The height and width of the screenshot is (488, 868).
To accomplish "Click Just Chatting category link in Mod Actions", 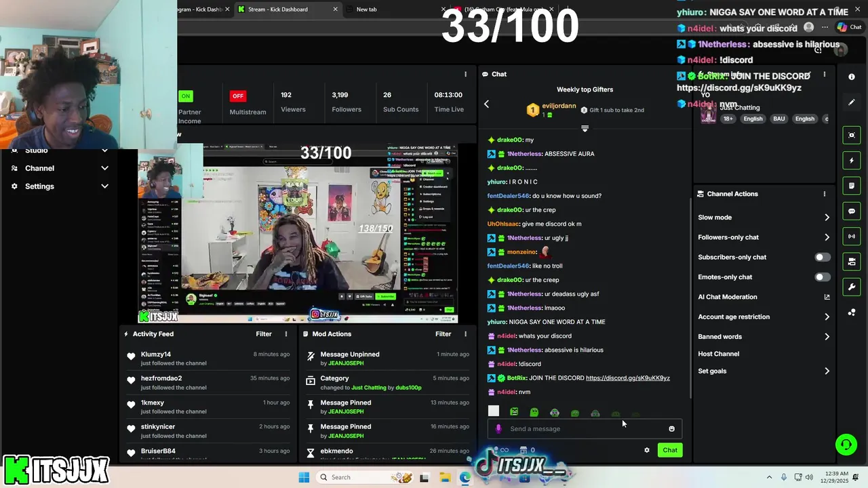I will click(369, 388).
